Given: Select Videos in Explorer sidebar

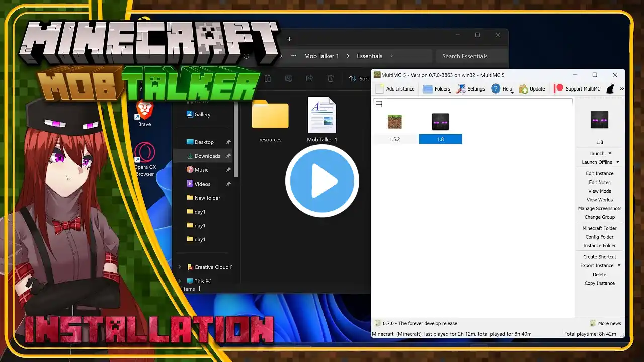Looking at the screenshot, I should pos(203,184).
